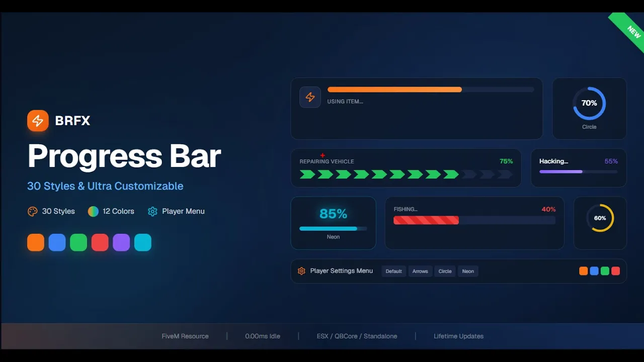Screen dimensions: 644x362
Task: Click the green 75% value
Action: click(x=506, y=161)
